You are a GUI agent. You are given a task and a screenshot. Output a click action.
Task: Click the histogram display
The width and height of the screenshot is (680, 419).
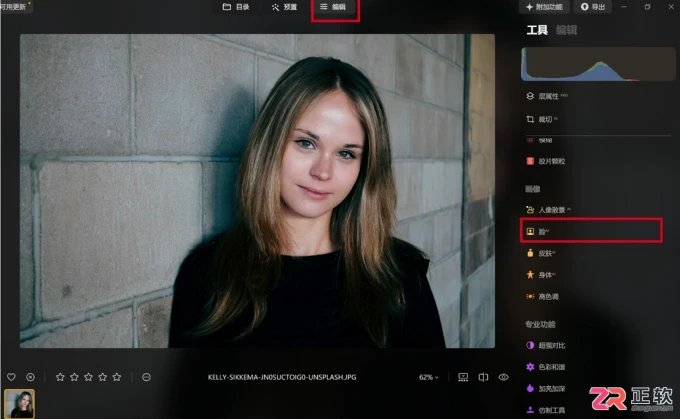(598, 64)
